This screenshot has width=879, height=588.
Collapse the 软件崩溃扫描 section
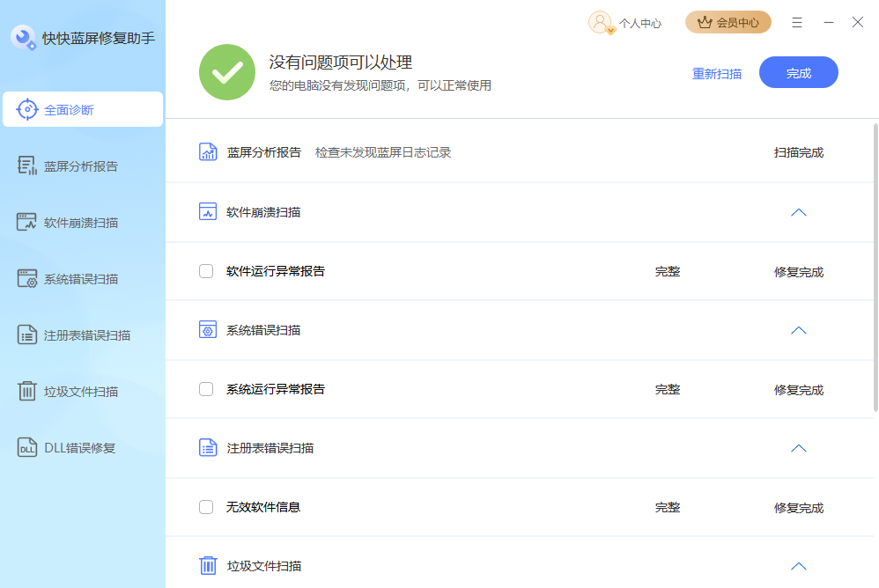(798, 212)
